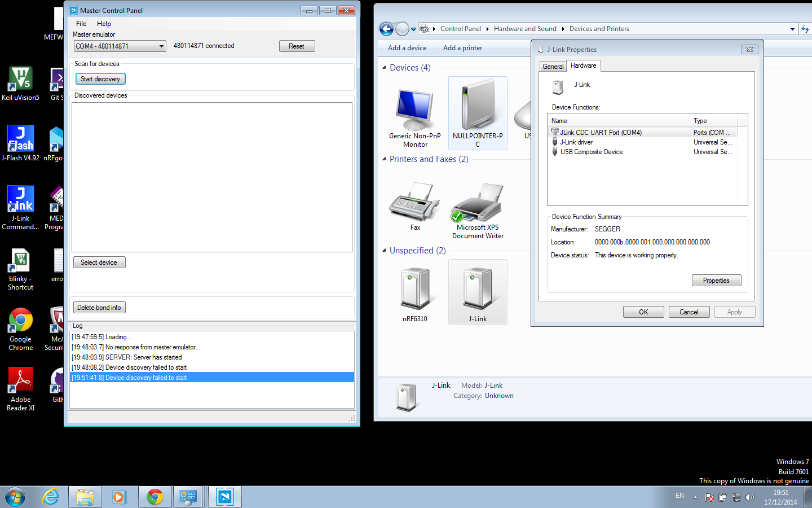Open Windows Explorer from taskbar
Screen dimensions: 812x508
click(85, 497)
